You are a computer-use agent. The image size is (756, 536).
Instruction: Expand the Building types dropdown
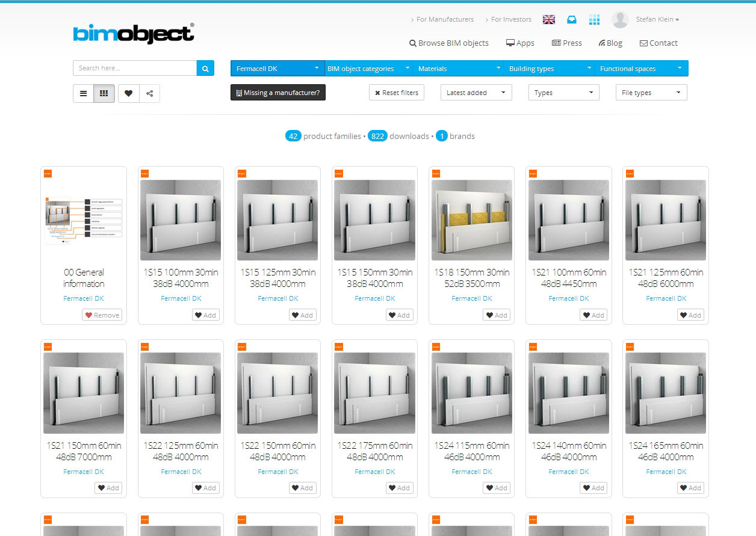(x=550, y=69)
